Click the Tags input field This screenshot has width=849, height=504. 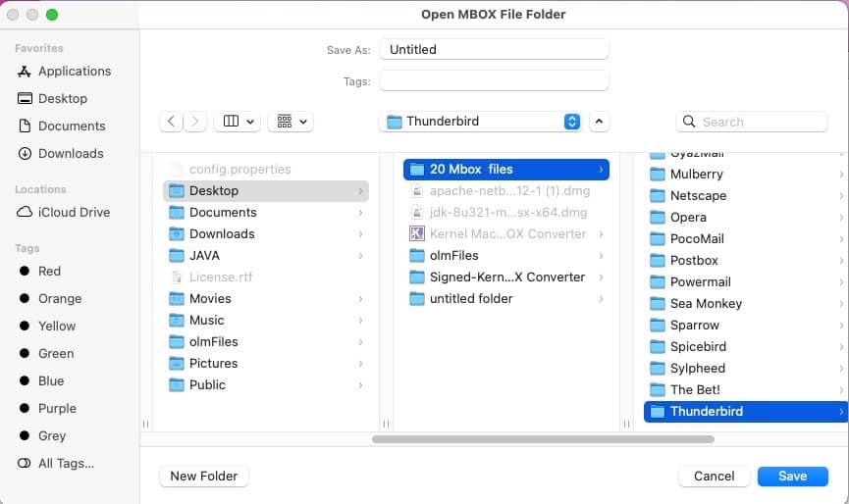pos(494,81)
